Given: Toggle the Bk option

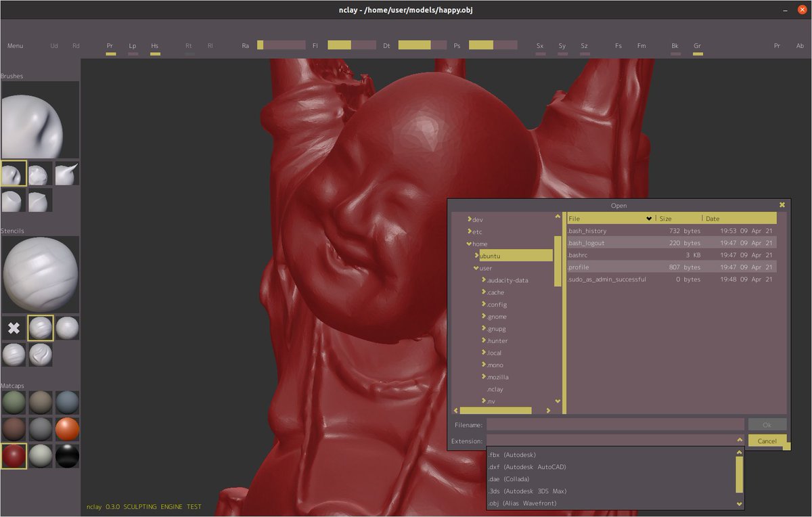Looking at the screenshot, I should coord(675,48).
